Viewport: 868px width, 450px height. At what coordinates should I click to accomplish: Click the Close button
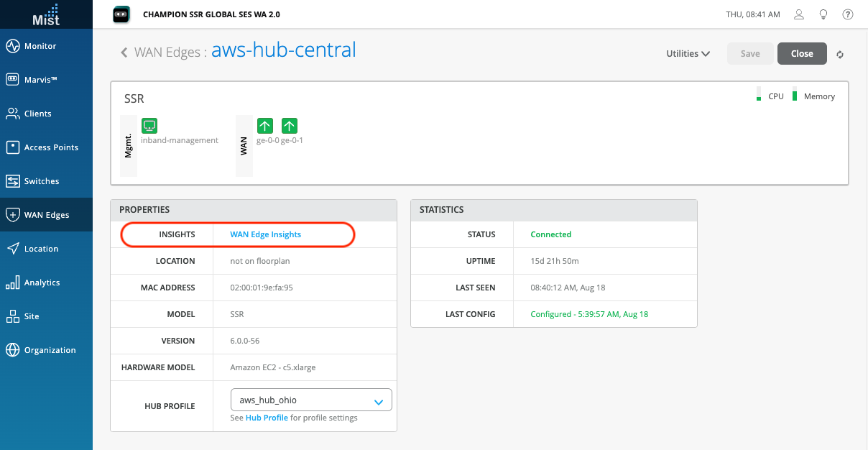pyautogui.click(x=802, y=54)
